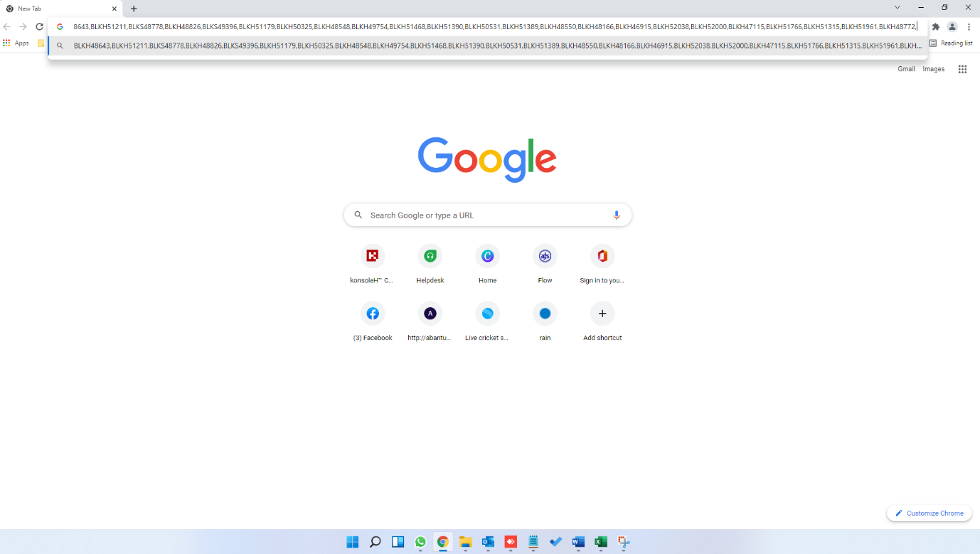Open the Images link
Image resolution: width=980 pixels, height=554 pixels.
coord(934,69)
